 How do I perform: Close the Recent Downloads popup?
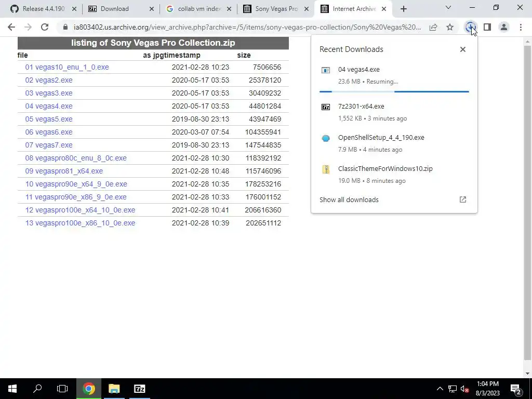point(463,49)
